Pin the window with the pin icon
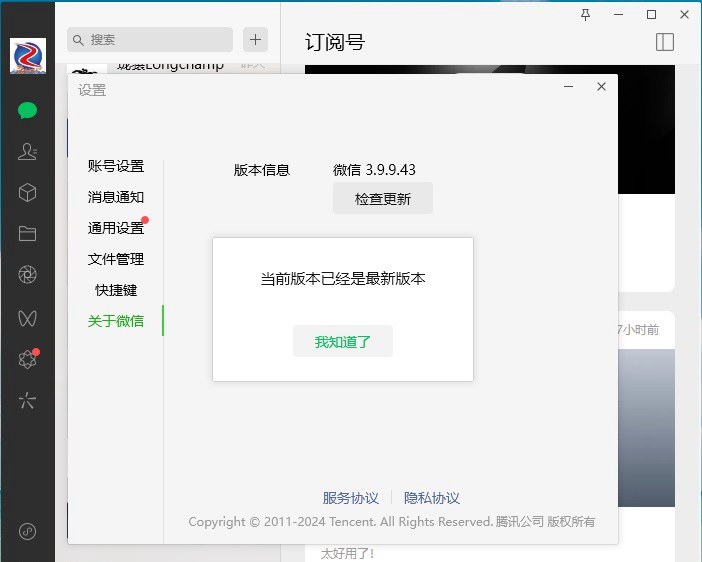Image resolution: width=702 pixels, height=562 pixels. (x=586, y=14)
